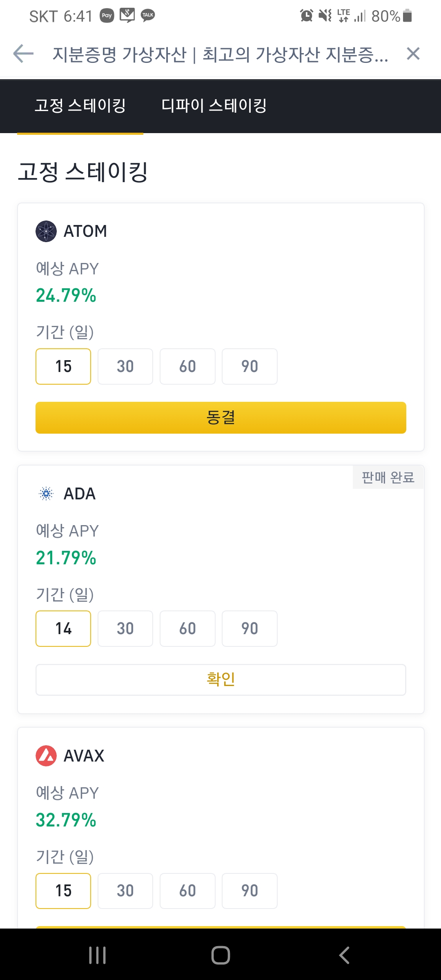Choose the 30-day period for AVAX
The width and height of the screenshot is (441, 980).
coord(125,891)
